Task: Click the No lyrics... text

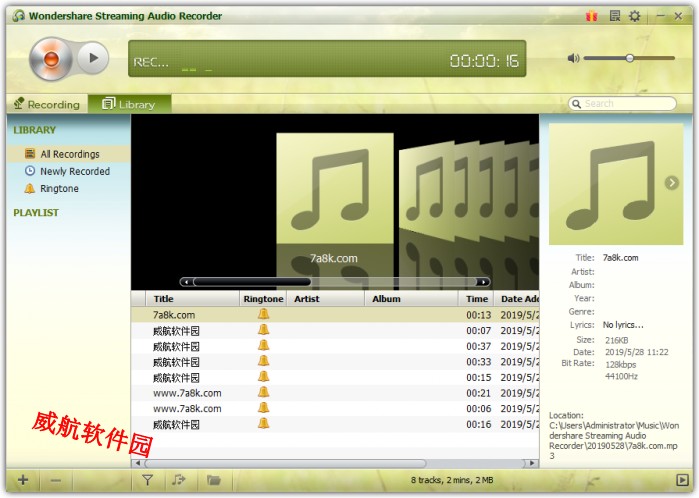Action: (623, 325)
